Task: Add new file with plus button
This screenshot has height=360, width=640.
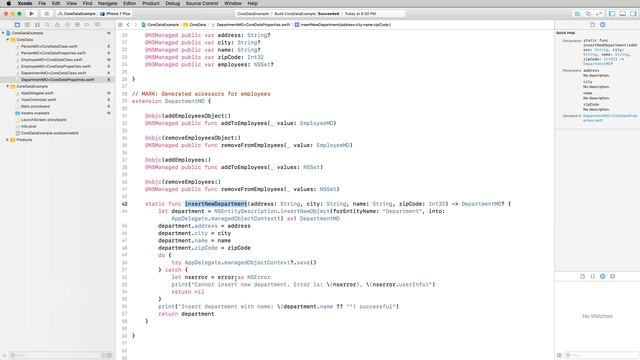Action: [4, 356]
